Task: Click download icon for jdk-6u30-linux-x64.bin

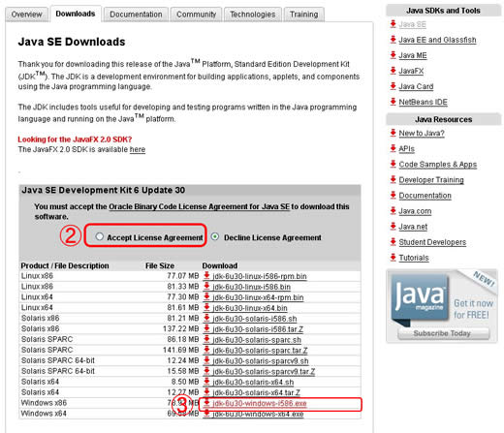Action: 206,308
